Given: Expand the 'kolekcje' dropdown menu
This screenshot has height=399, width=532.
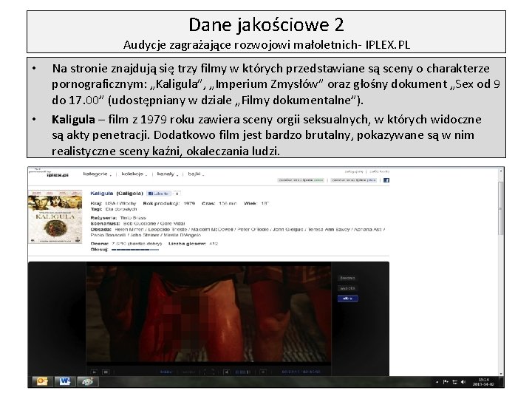Looking at the screenshot, I should (134, 174).
